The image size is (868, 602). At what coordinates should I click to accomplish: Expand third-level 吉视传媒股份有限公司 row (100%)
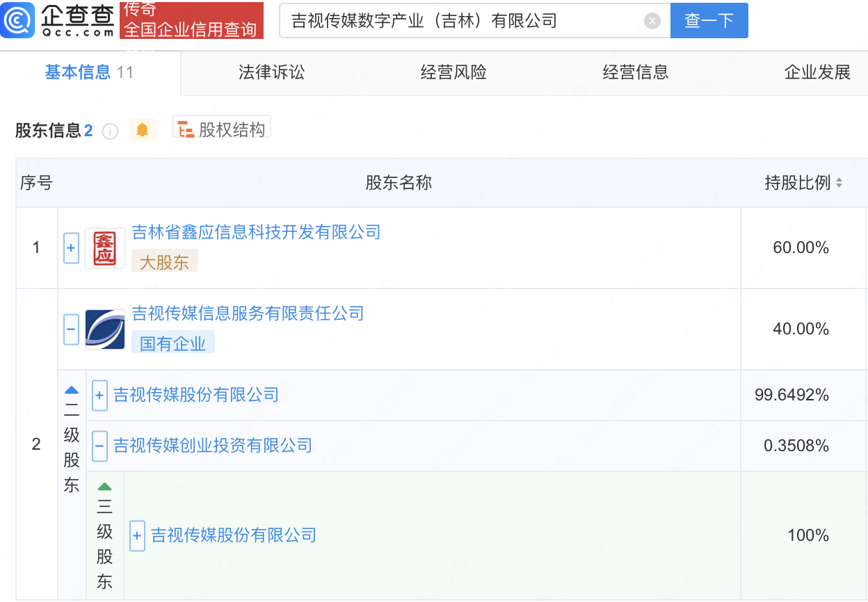point(137,536)
